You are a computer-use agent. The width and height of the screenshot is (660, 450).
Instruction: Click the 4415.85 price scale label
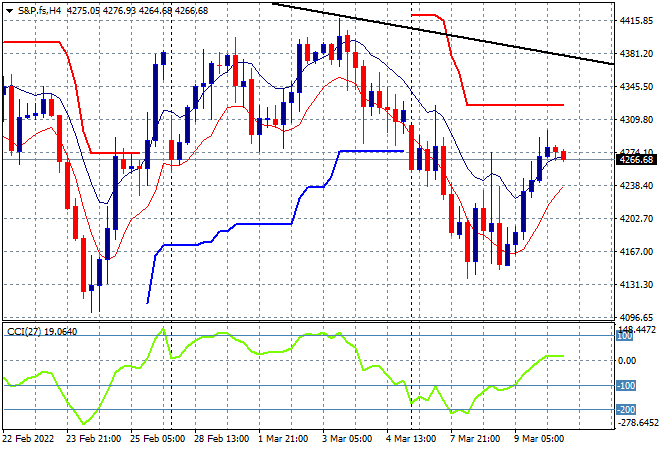pyautogui.click(x=636, y=20)
